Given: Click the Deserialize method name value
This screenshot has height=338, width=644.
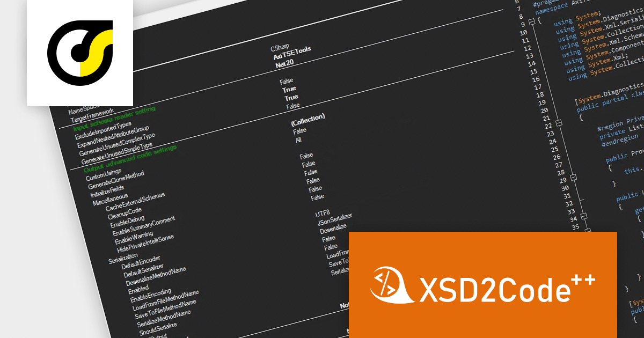Looking at the screenshot, I should 333,229.
